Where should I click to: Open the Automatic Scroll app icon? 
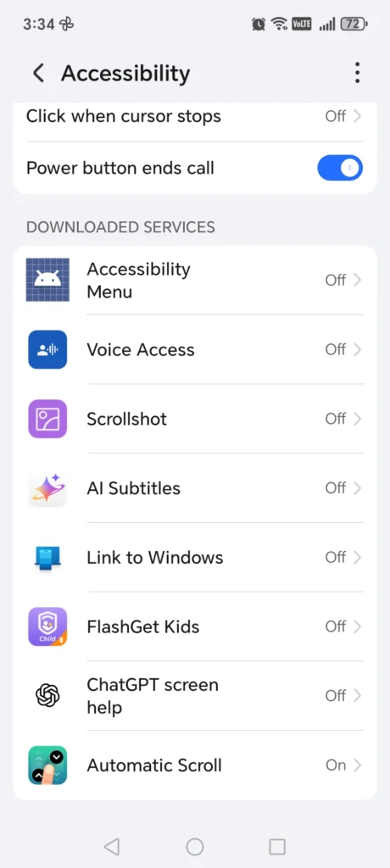click(x=47, y=765)
